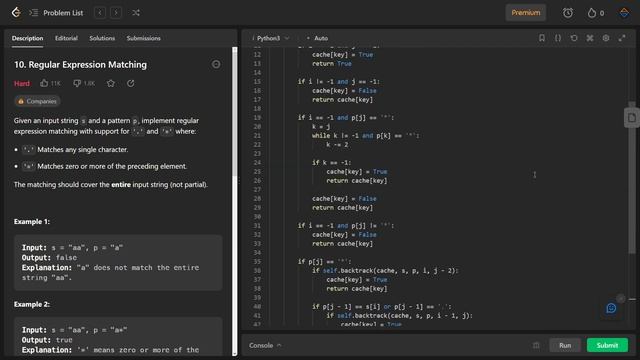Open the Problem List panel
This screenshot has width=640, height=360.
[x=56, y=13]
